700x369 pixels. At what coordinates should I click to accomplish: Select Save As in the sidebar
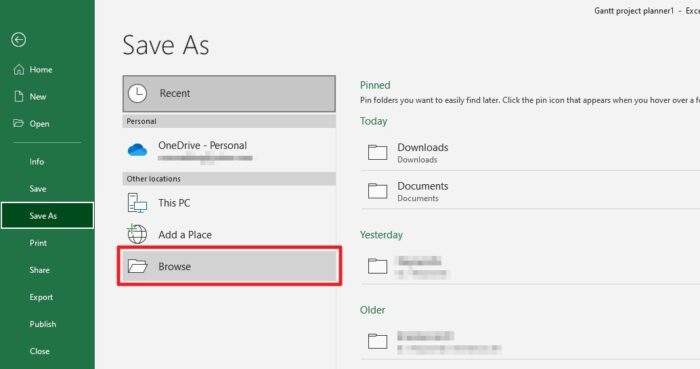tap(47, 216)
